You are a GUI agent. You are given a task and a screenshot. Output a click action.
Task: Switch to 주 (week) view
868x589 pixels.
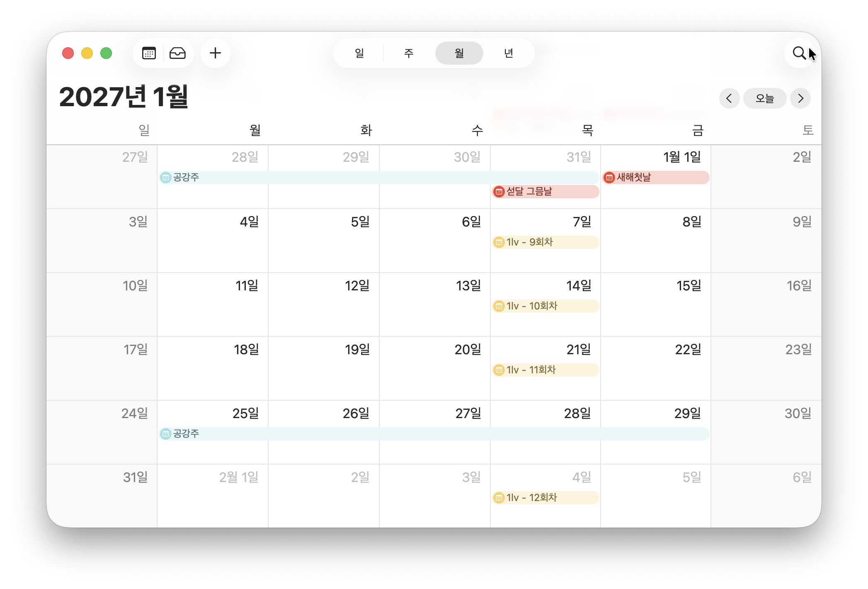pyautogui.click(x=409, y=53)
